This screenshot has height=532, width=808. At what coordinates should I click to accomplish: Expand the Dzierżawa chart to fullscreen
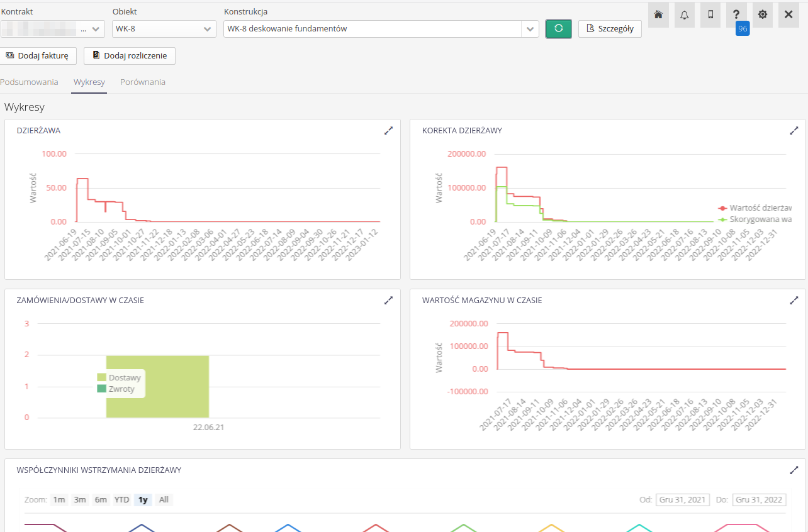[x=388, y=130]
